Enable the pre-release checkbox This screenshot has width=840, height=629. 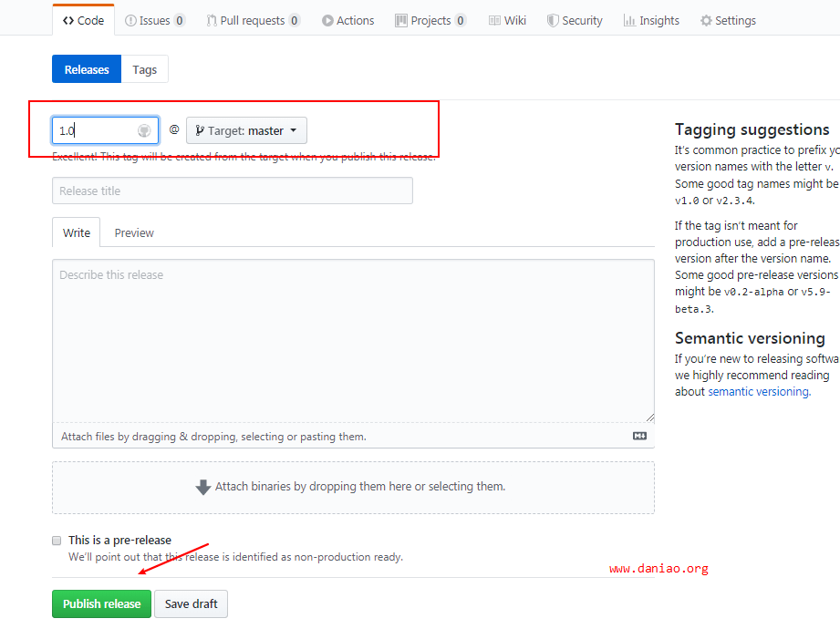57,541
